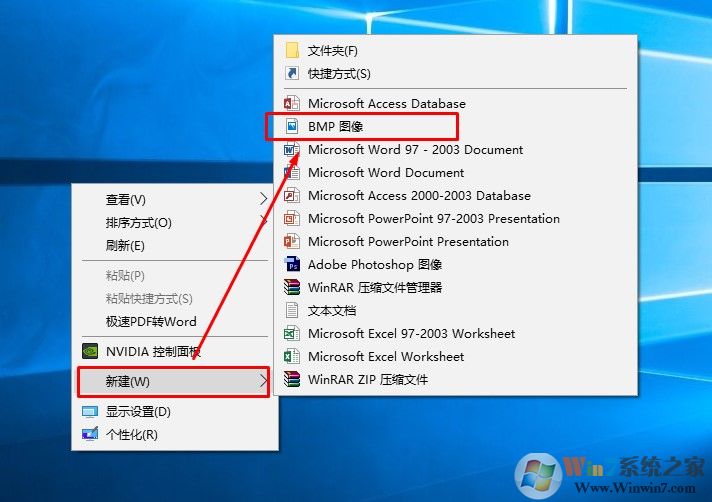Create new 文件夹(F) folder
712x502 pixels.
455,50
